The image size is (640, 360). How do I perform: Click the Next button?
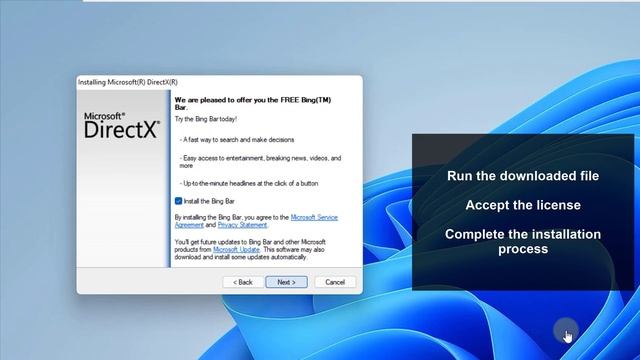287,282
